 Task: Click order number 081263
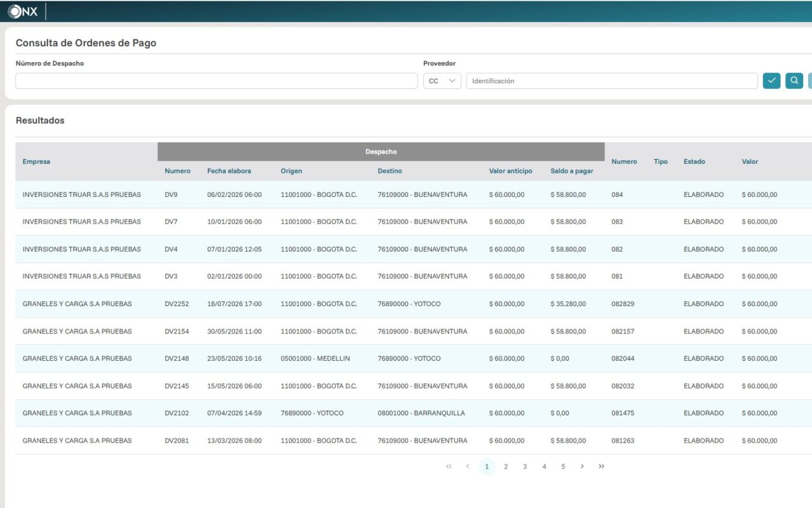click(x=623, y=441)
